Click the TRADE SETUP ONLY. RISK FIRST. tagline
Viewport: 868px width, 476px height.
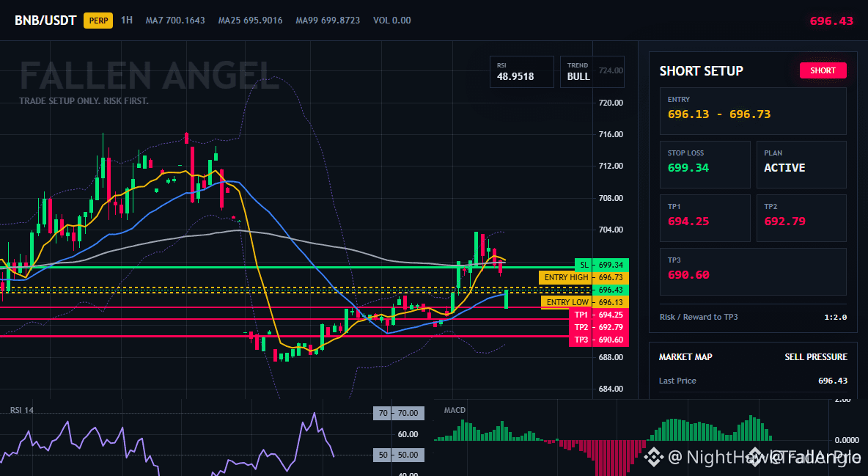pyautogui.click(x=84, y=101)
